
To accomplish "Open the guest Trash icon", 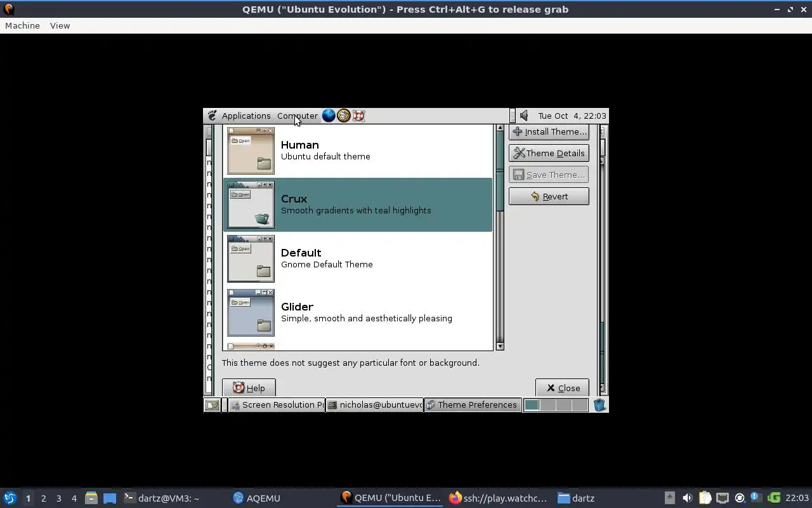I will [599, 404].
